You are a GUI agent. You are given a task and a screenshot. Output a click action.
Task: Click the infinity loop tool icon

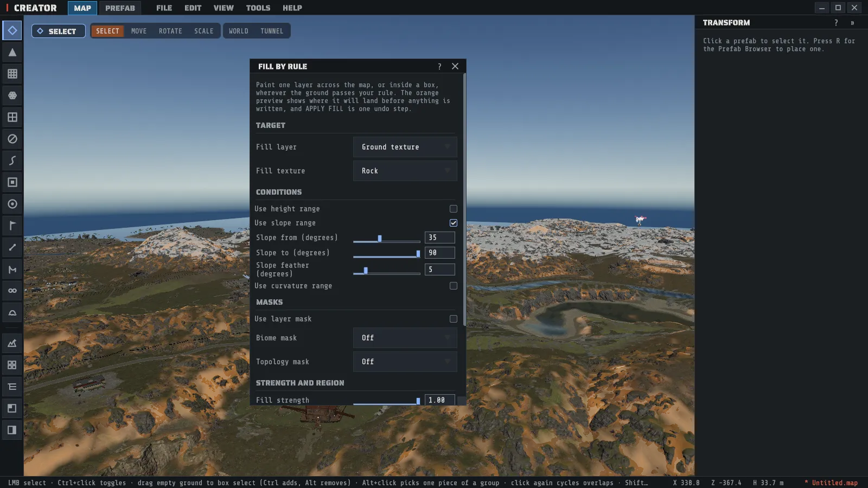click(12, 291)
